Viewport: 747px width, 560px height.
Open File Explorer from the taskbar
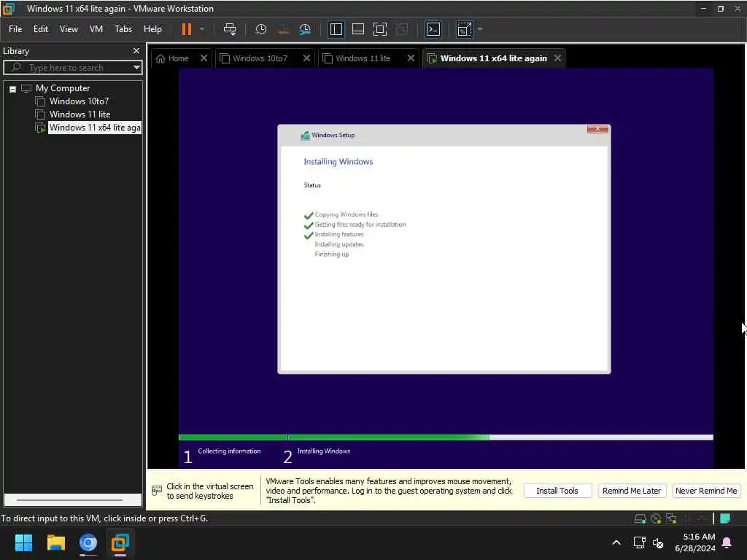click(x=55, y=542)
